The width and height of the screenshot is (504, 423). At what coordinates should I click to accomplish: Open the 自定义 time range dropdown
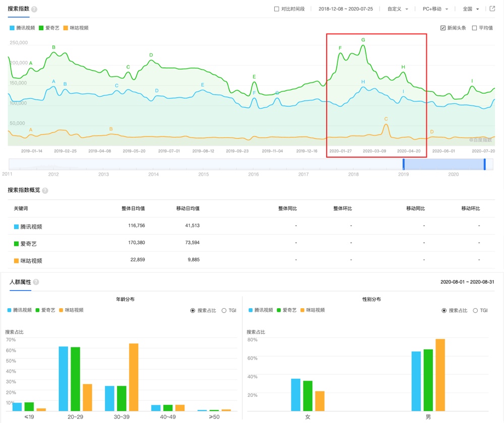(x=398, y=9)
